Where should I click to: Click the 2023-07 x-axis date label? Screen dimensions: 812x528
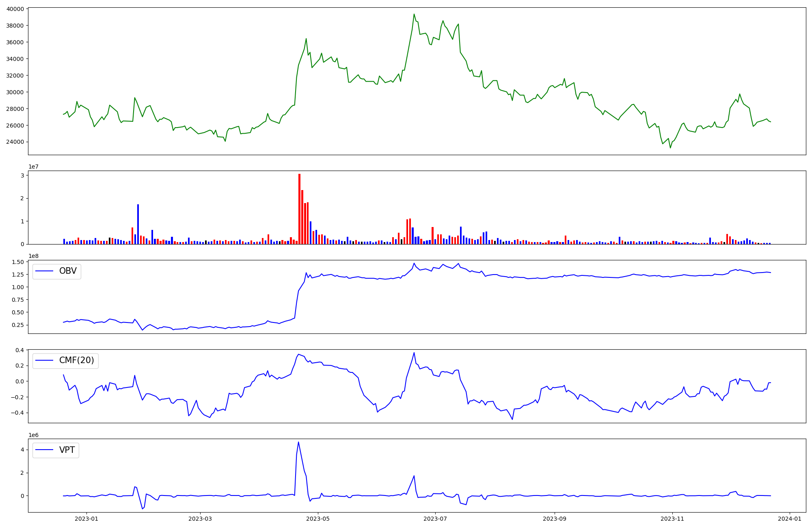(435, 519)
